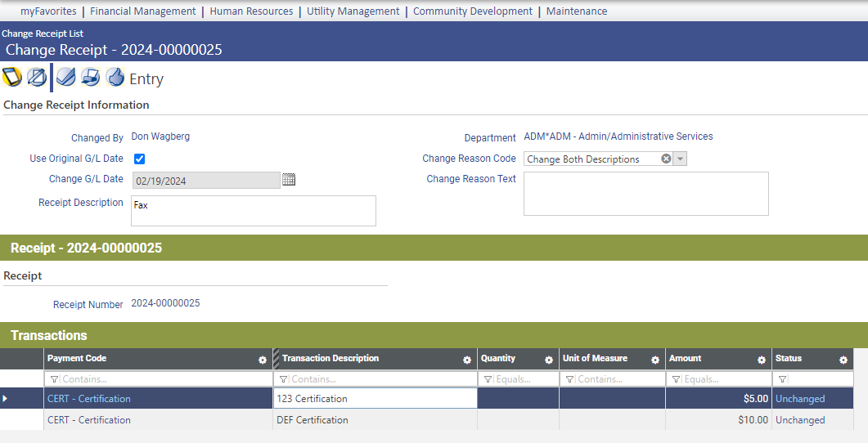This screenshot has height=443, width=868.
Task: Click Unchanged status in the $5.00 row
Action: point(800,399)
